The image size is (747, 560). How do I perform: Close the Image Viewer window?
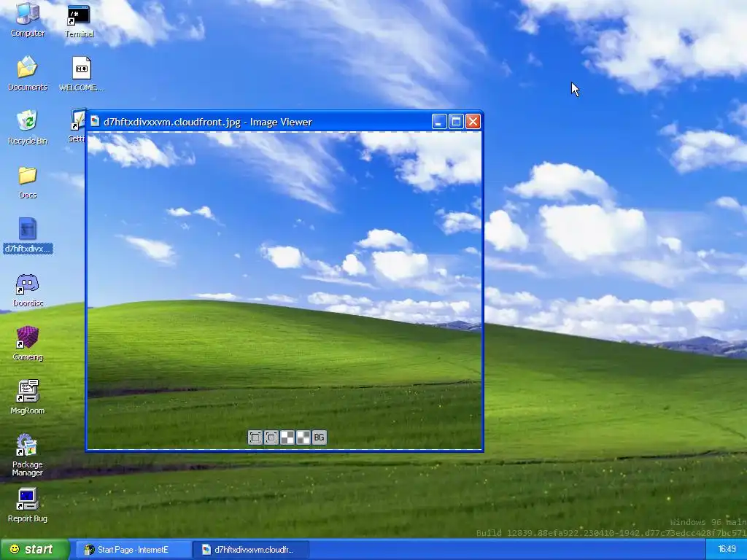point(473,122)
